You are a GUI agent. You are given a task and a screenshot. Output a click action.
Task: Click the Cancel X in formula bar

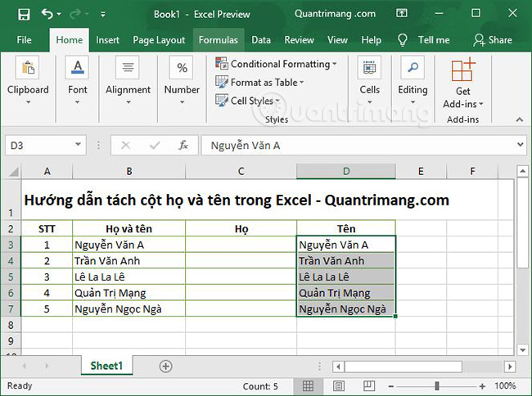(125, 146)
